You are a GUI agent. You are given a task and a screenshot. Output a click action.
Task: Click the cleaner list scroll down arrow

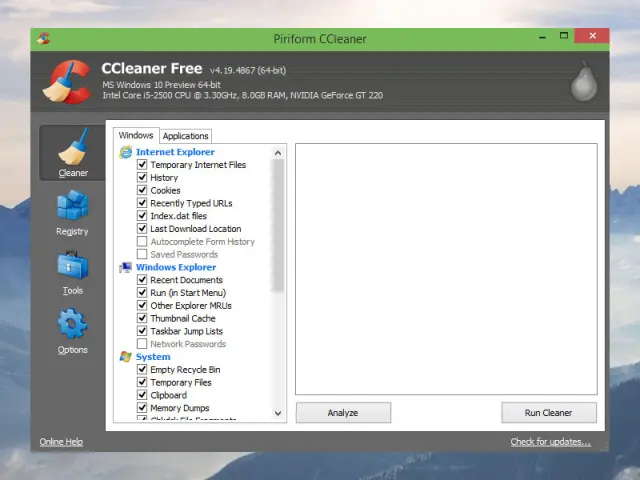[279, 413]
